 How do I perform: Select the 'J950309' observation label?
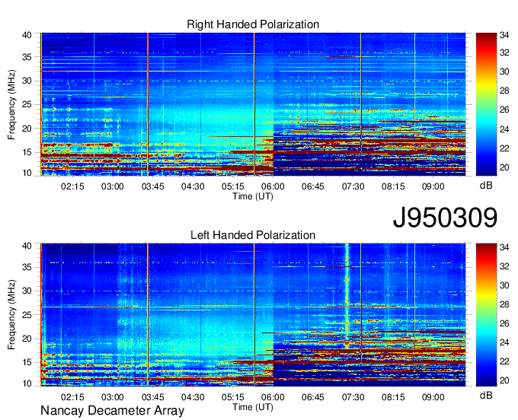pyautogui.click(x=445, y=218)
